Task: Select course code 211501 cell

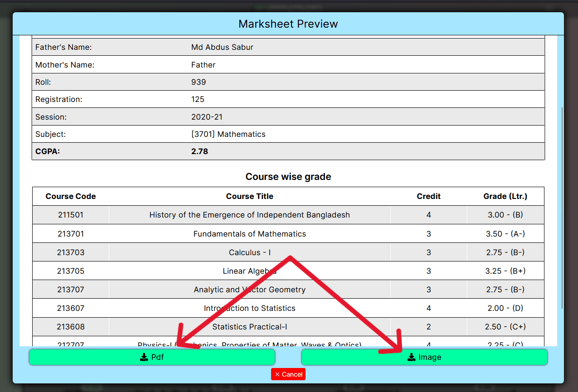Action: 71,215
